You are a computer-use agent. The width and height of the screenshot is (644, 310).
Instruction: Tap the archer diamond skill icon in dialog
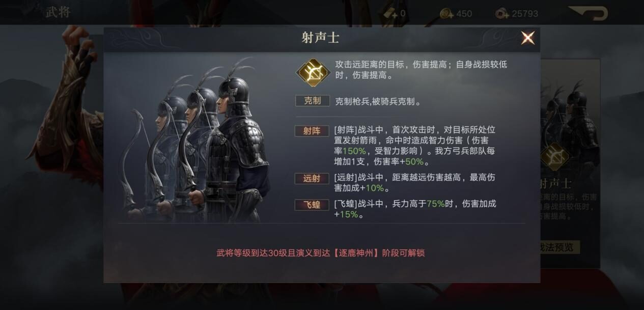tap(313, 72)
